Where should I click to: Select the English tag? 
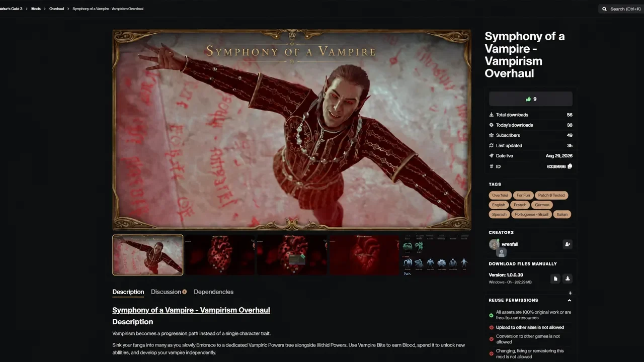499,205
